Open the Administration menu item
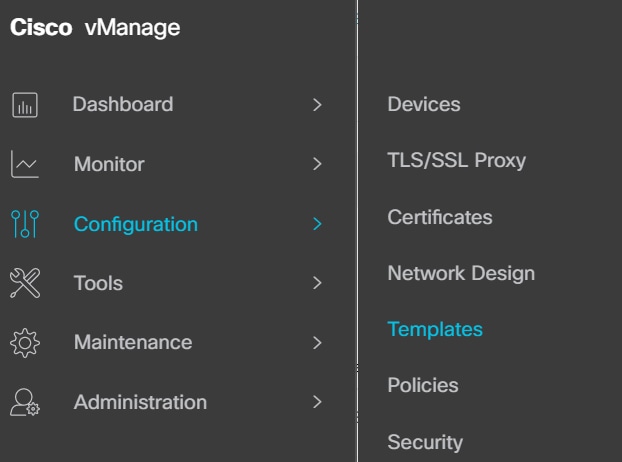 pyautogui.click(x=140, y=402)
